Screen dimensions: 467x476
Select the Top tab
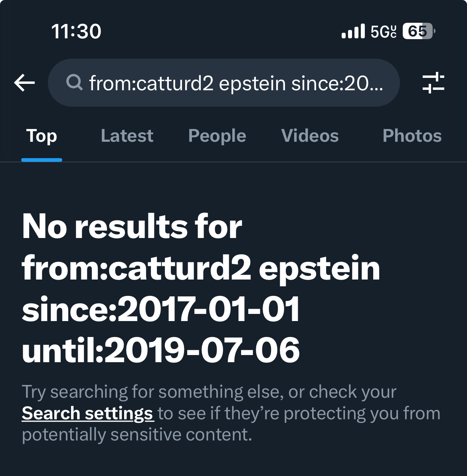42,136
